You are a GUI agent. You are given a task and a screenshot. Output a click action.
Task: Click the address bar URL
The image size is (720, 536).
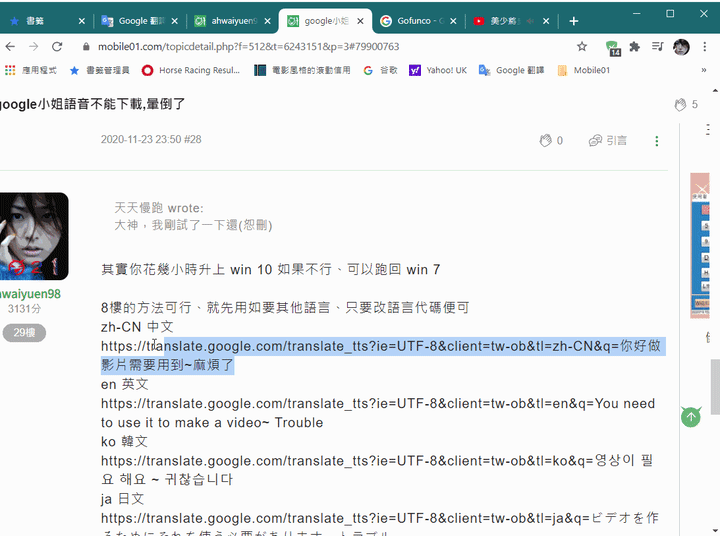(248, 46)
